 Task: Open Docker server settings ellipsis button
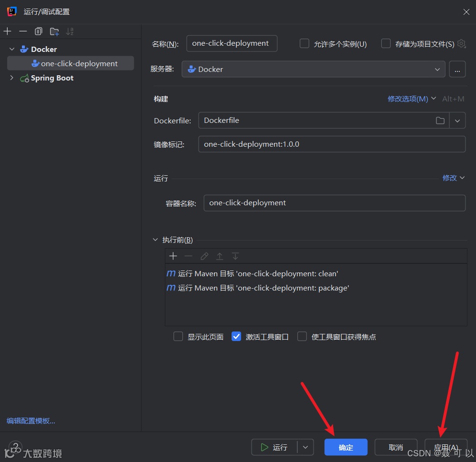[457, 69]
